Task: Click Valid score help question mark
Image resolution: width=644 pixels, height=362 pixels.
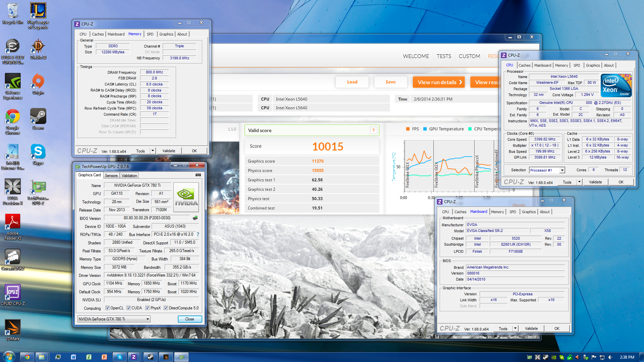Action: (x=373, y=130)
